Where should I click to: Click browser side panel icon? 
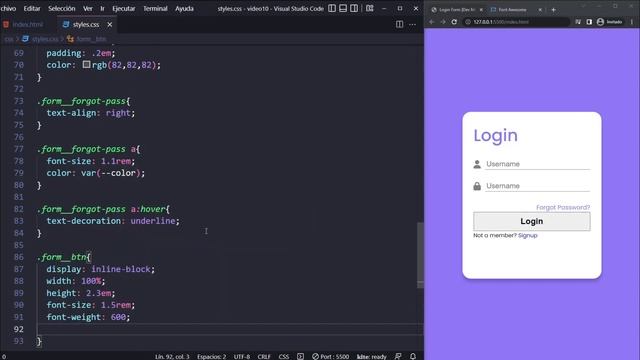point(589,22)
